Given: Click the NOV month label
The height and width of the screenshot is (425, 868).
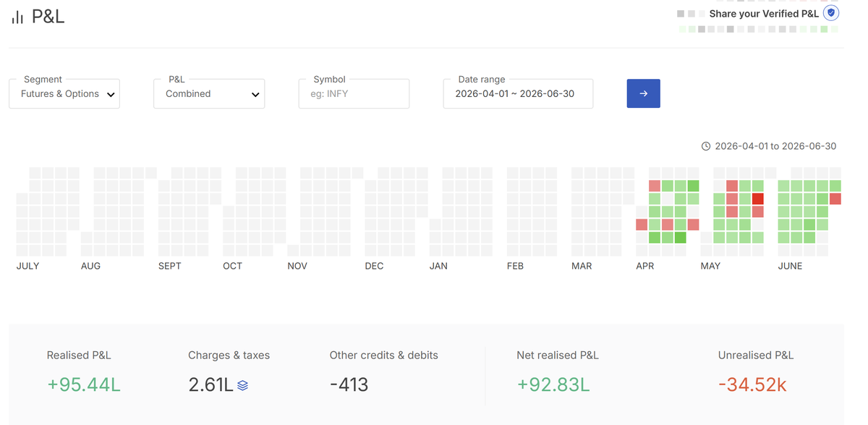Looking at the screenshot, I should tap(297, 266).
